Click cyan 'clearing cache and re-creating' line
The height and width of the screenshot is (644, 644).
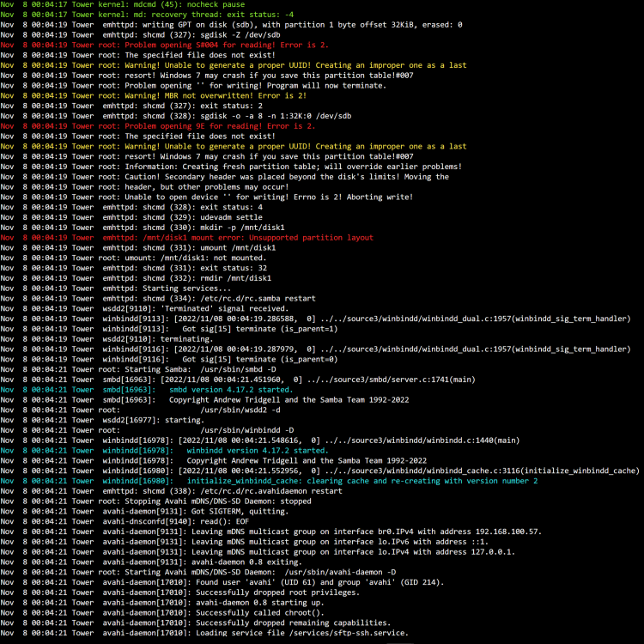coord(269,481)
